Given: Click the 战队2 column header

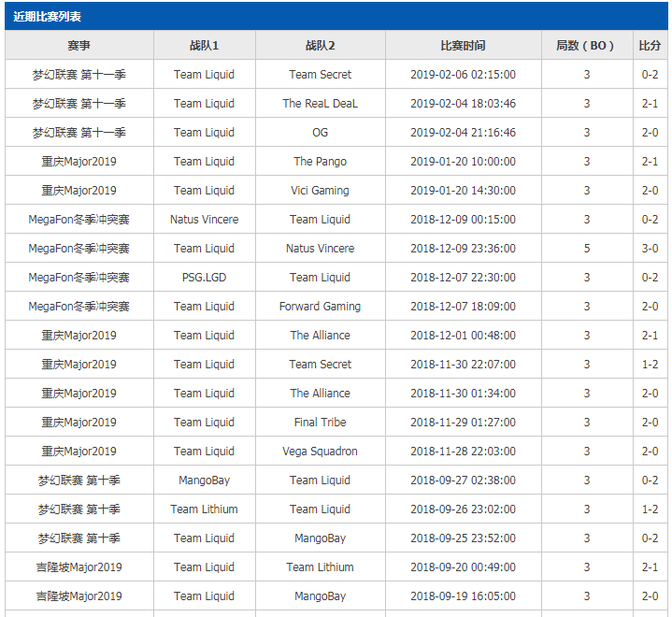Looking at the screenshot, I should [320, 46].
